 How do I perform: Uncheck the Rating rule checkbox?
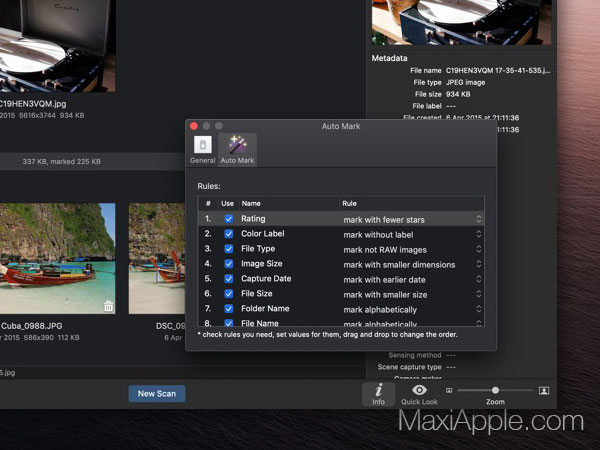pyautogui.click(x=228, y=219)
